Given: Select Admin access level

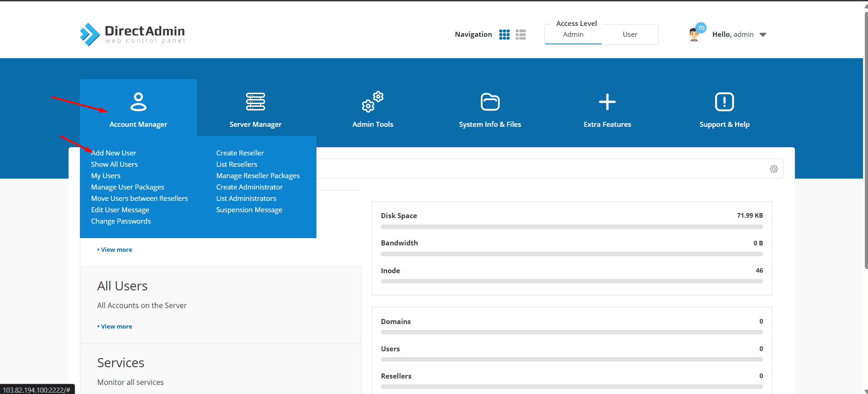Looking at the screenshot, I should (x=573, y=35).
